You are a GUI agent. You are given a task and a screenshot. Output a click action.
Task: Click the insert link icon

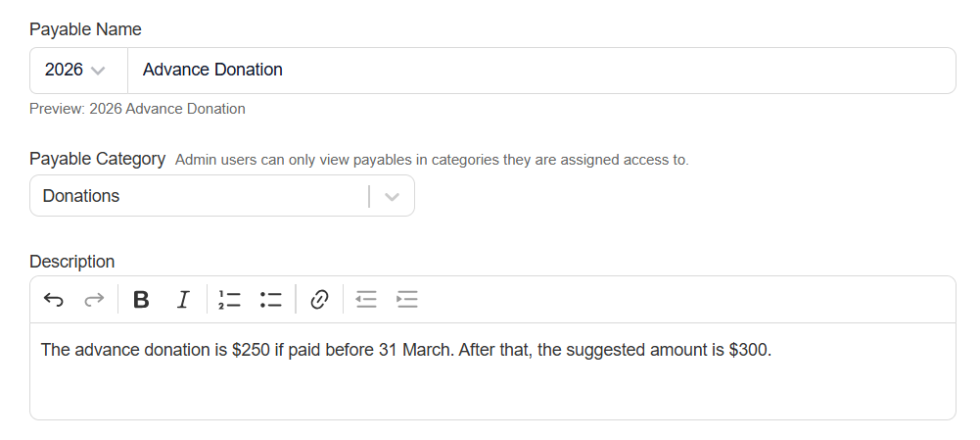(318, 300)
